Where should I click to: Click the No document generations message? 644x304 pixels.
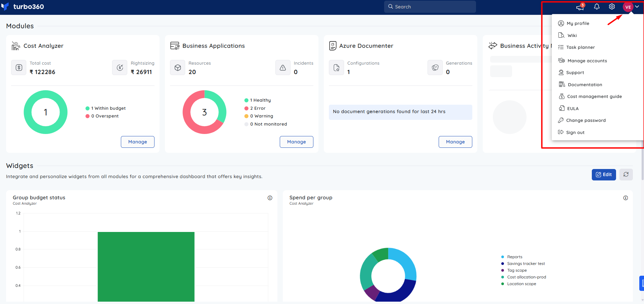point(400,112)
